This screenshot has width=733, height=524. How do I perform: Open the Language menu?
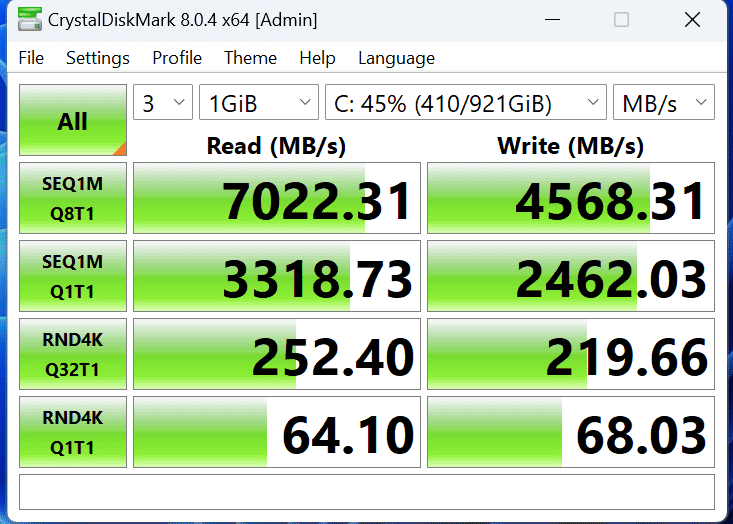tap(396, 58)
